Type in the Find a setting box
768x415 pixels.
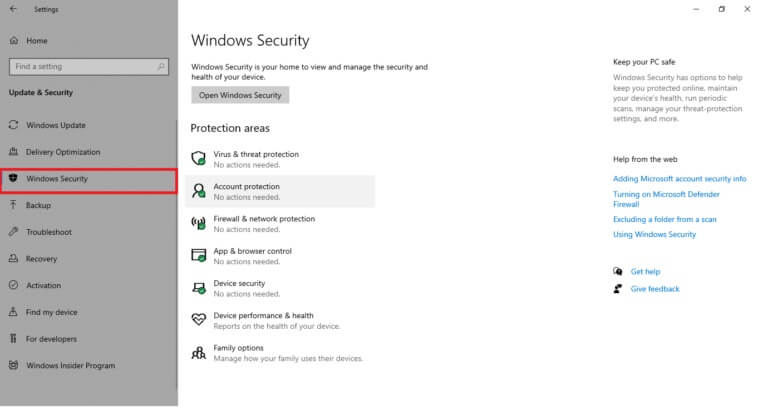click(80, 66)
